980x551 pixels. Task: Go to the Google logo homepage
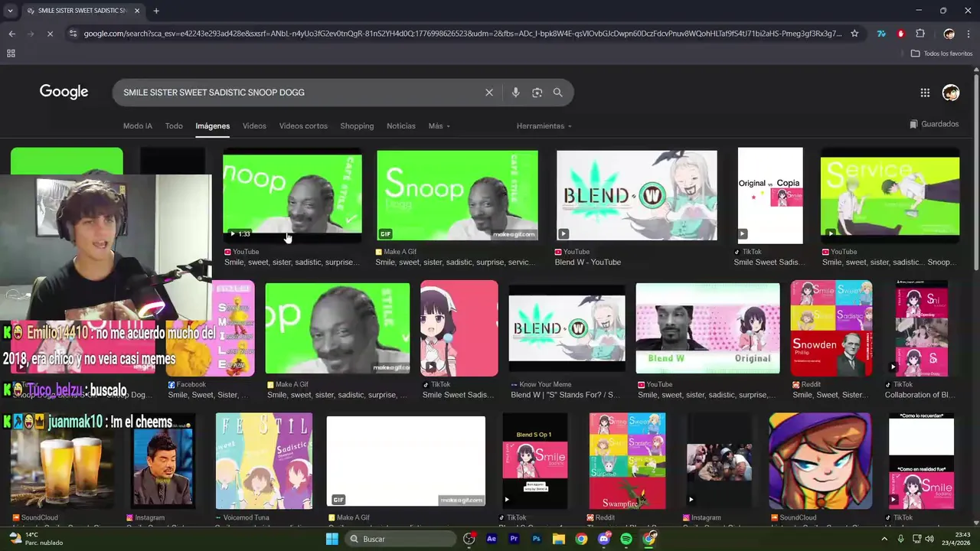[x=64, y=92]
